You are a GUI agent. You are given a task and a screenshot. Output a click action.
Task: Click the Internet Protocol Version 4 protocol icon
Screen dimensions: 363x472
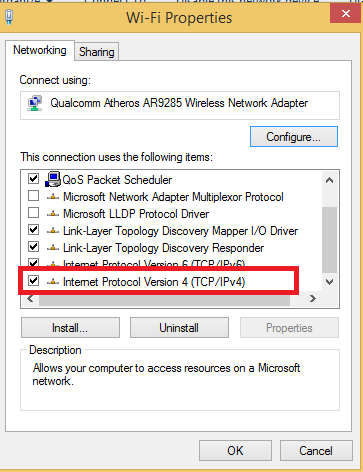click(53, 282)
